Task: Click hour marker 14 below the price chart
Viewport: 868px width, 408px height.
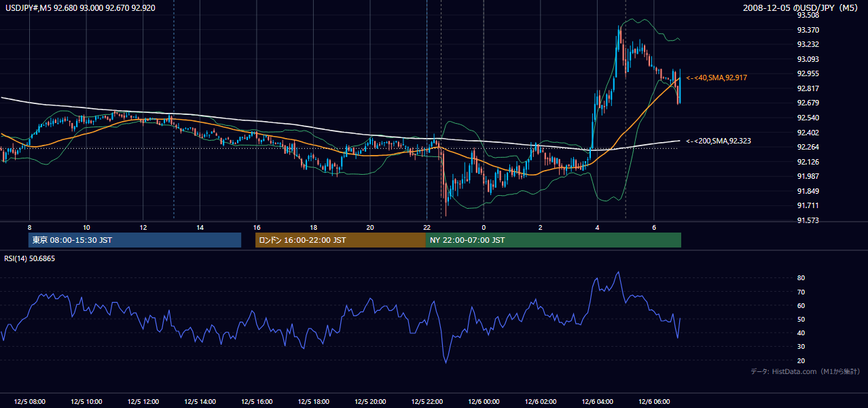Action: [200, 227]
